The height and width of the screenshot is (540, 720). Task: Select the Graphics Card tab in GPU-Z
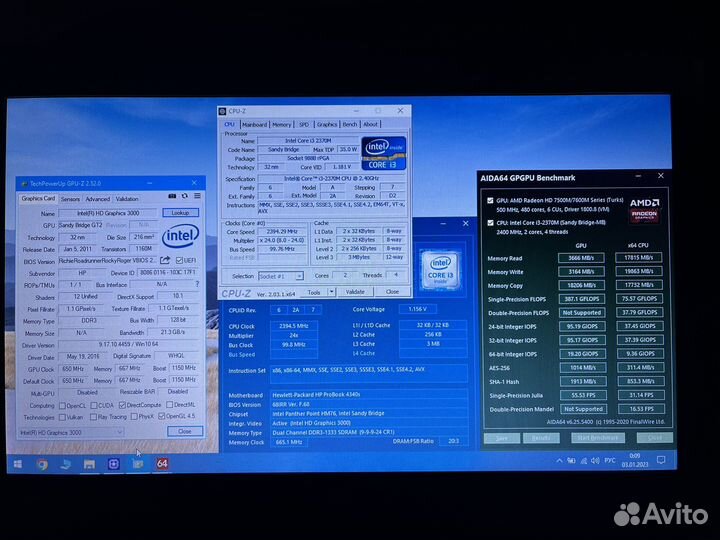coord(38,198)
